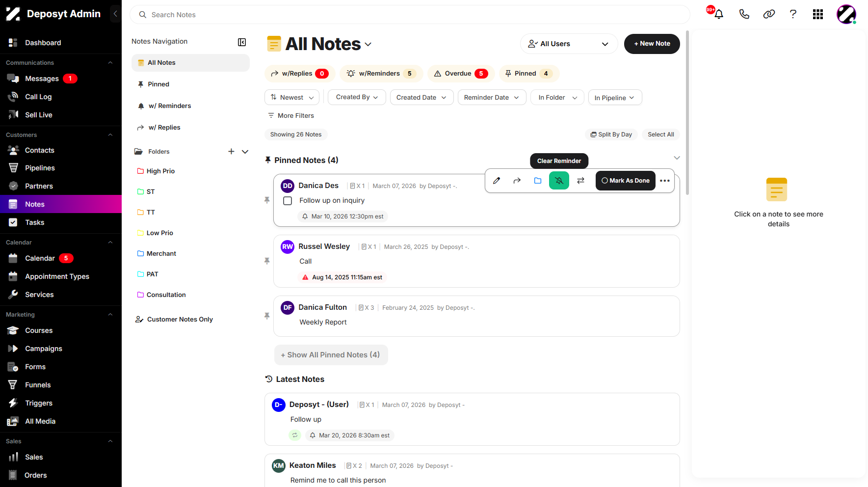Collapse the Notes Navigation panel icon
The height and width of the screenshot is (487, 868).
pyautogui.click(x=242, y=42)
